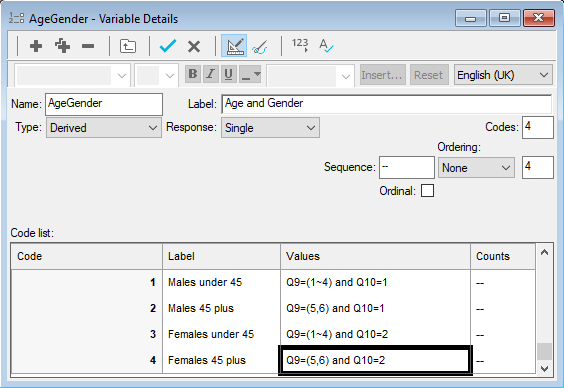Open the Type dropdown showing Derived

click(104, 128)
